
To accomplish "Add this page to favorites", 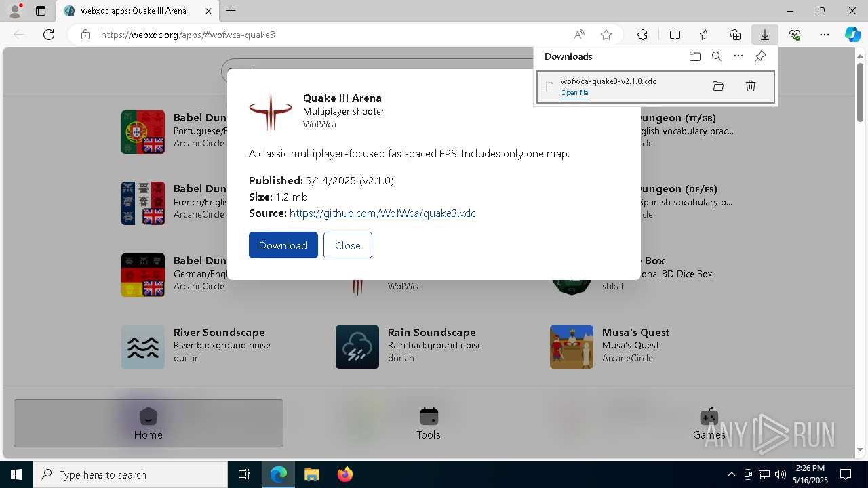I will pyautogui.click(x=606, y=35).
